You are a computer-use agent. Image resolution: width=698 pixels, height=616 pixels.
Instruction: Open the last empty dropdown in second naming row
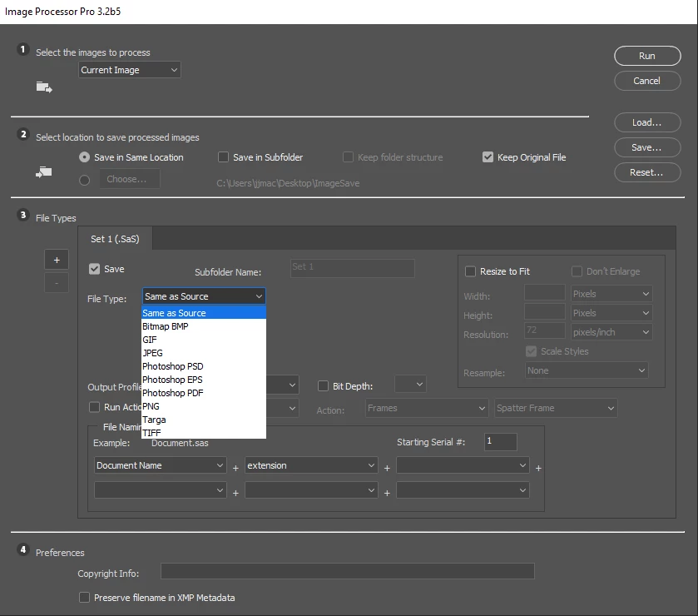tap(463, 490)
